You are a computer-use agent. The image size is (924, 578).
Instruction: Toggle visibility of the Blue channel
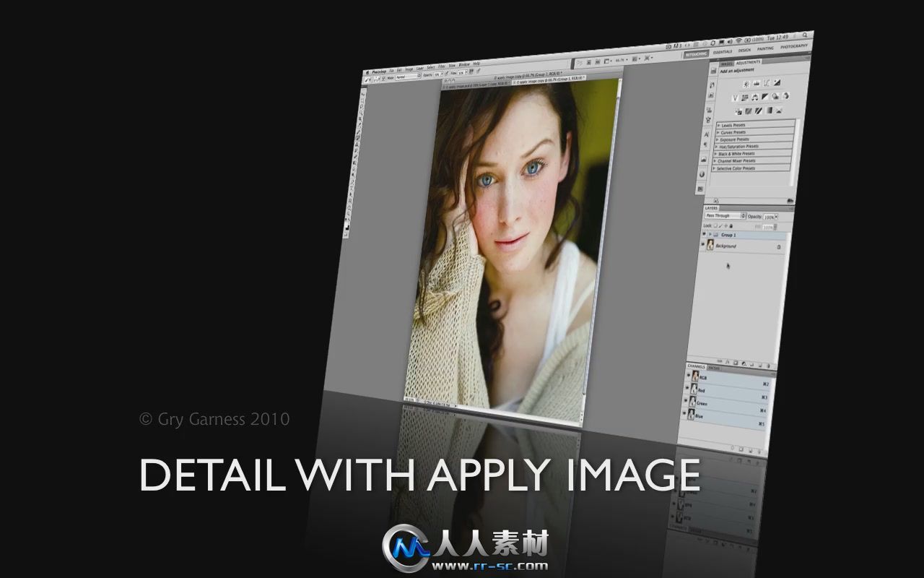click(684, 413)
